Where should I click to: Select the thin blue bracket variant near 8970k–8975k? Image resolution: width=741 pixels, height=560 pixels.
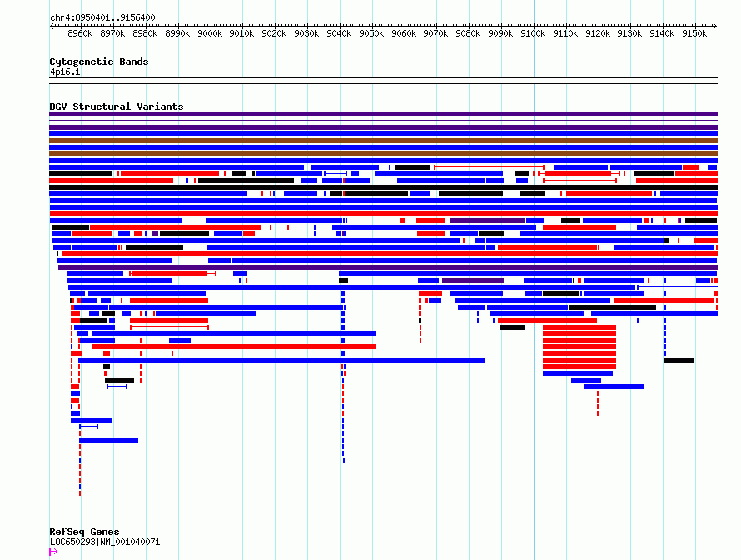(x=117, y=387)
